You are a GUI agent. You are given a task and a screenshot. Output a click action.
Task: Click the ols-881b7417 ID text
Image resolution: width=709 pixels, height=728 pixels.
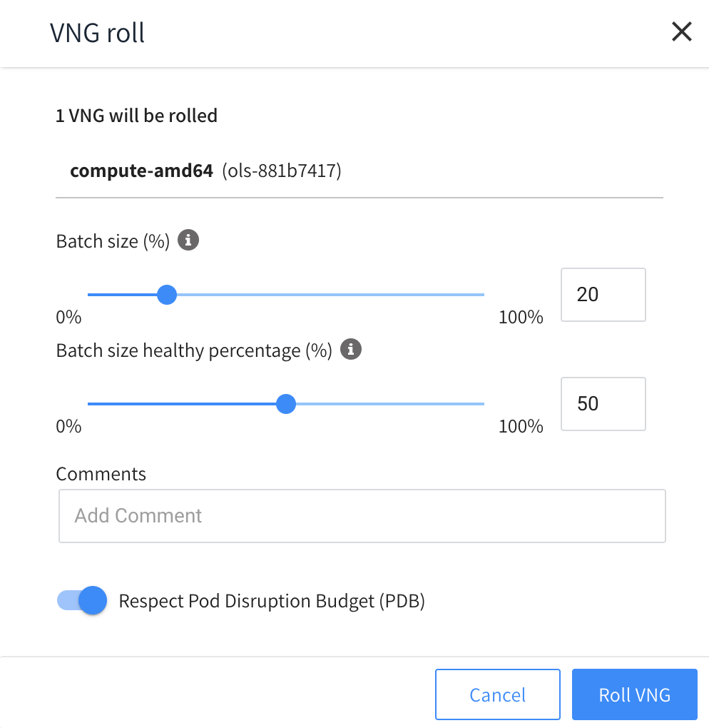coord(282,171)
